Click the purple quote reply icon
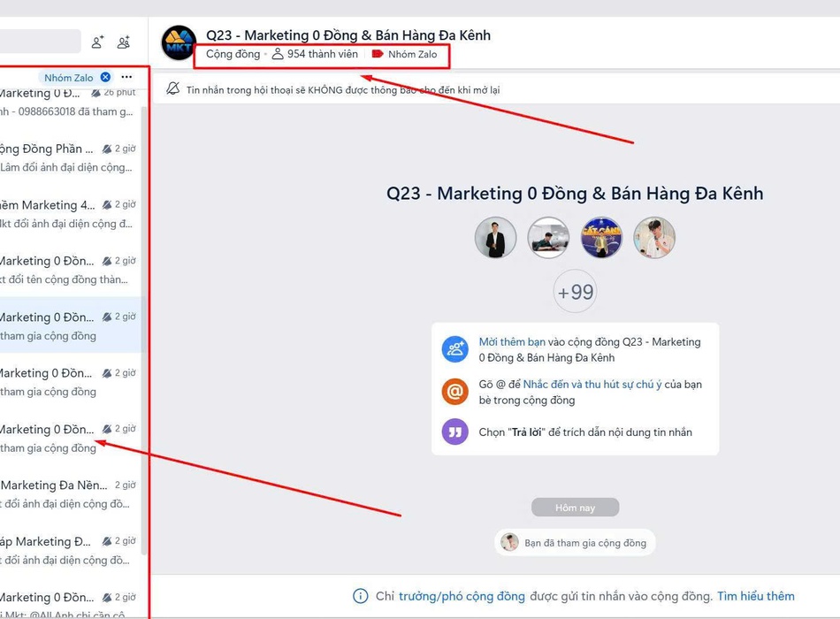Image resolution: width=840 pixels, height=619 pixels. [454, 432]
